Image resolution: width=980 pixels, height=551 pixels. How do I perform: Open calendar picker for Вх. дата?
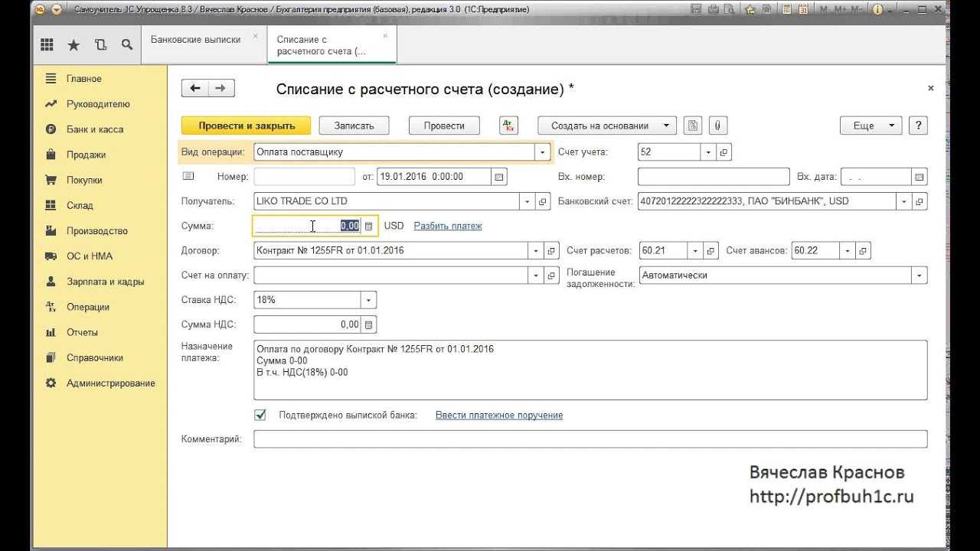[919, 177]
